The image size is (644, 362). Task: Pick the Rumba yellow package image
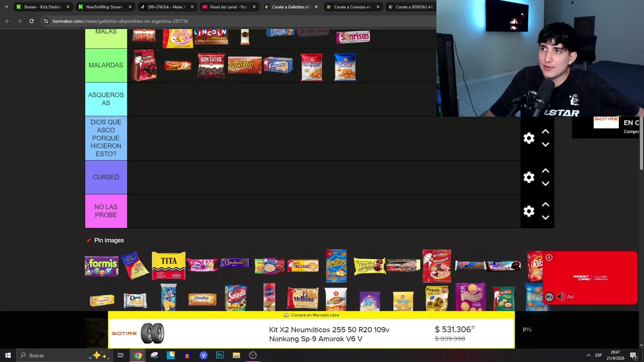pos(369,266)
